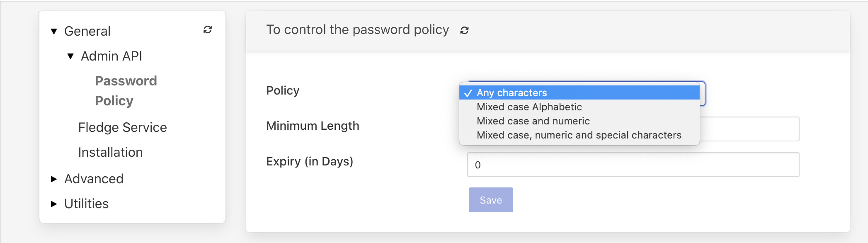Select Mixed case and numeric policy option
This screenshot has width=868, height=243.
(533, 121)
